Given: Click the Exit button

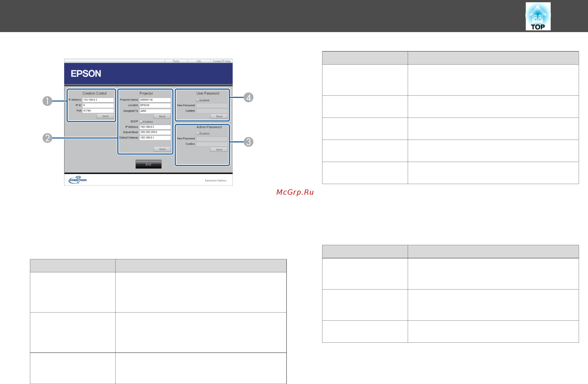Looking at the screenshot, I should click(x=149, y=164).
